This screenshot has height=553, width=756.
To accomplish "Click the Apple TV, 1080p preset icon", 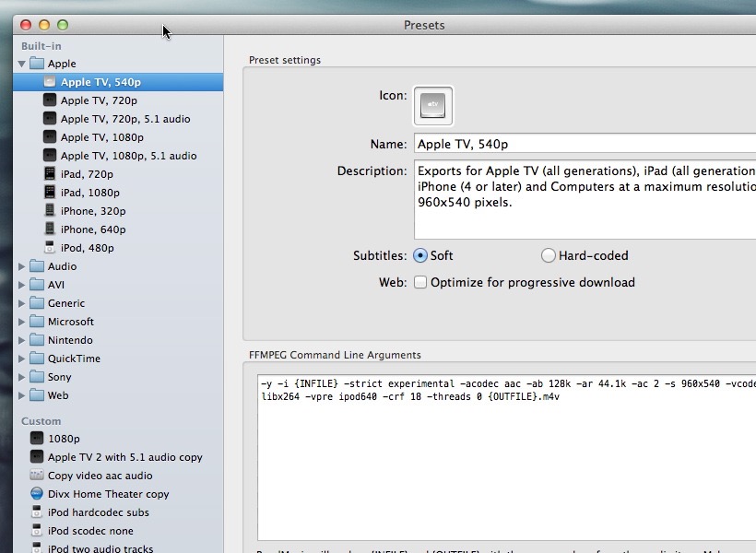I will 50,137.
